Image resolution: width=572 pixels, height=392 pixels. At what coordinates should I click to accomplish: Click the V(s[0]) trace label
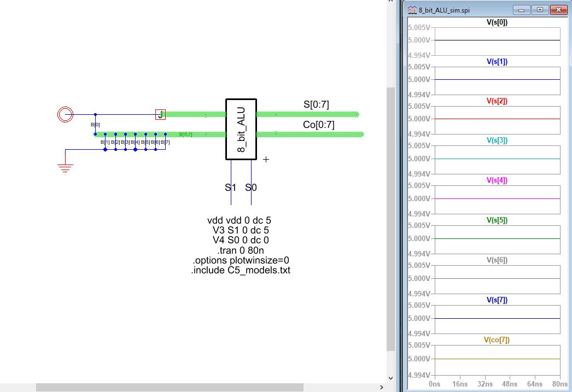pyautogui.click(x=497, y=22)
